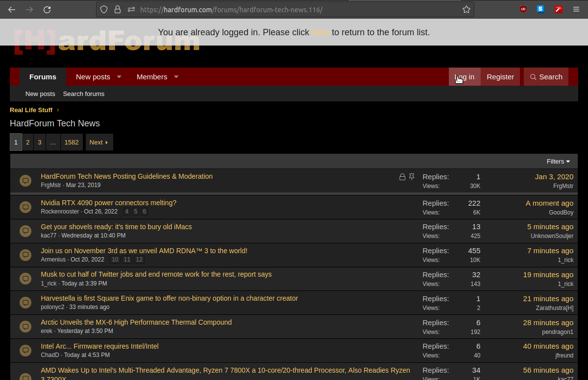The height and width of the screenshot is (380, 588).
Task: Click the permissions icon in the address bar
Action: click(131, 9)
